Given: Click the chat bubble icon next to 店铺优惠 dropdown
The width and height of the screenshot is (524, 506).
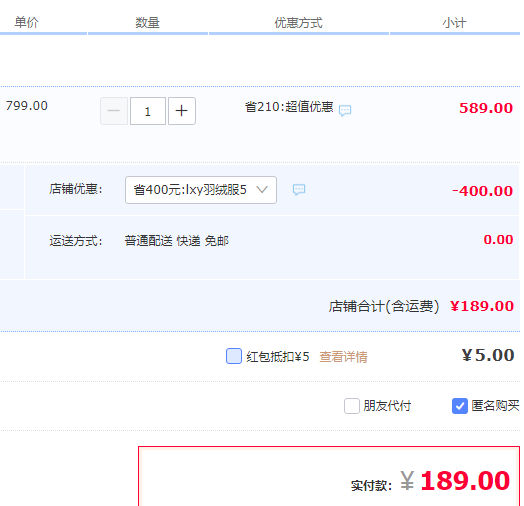Looking at the screenshot, I should pyautogui.click(x=299, y=189).
